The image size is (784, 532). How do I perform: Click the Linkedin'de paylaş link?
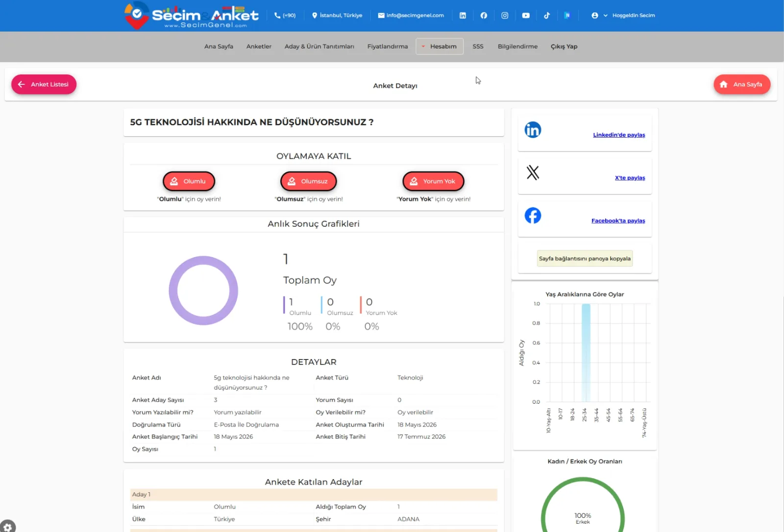pos(619,135)
